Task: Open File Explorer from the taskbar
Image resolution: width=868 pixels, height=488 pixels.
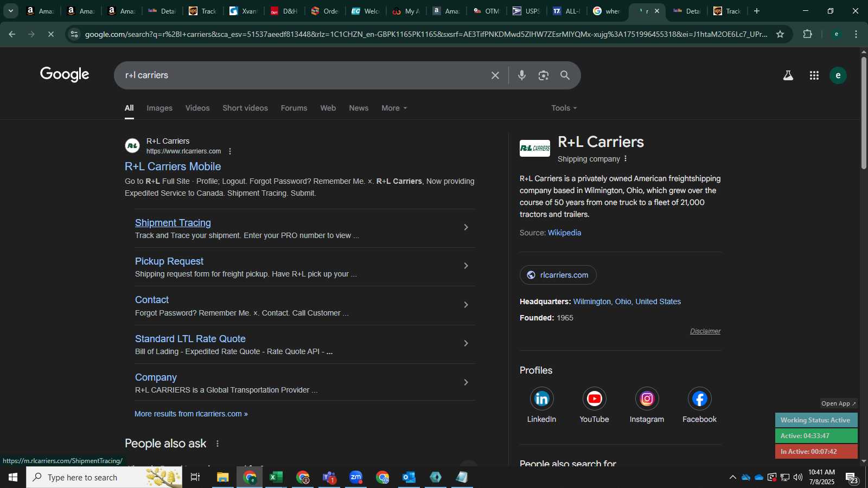Action: point(223,477)
